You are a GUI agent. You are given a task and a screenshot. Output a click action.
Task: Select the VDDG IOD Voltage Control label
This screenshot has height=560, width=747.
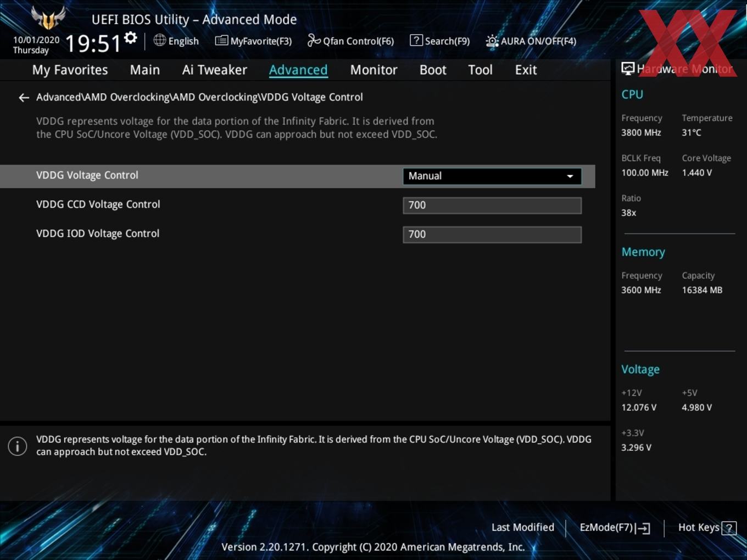click(x=98, y=233)
